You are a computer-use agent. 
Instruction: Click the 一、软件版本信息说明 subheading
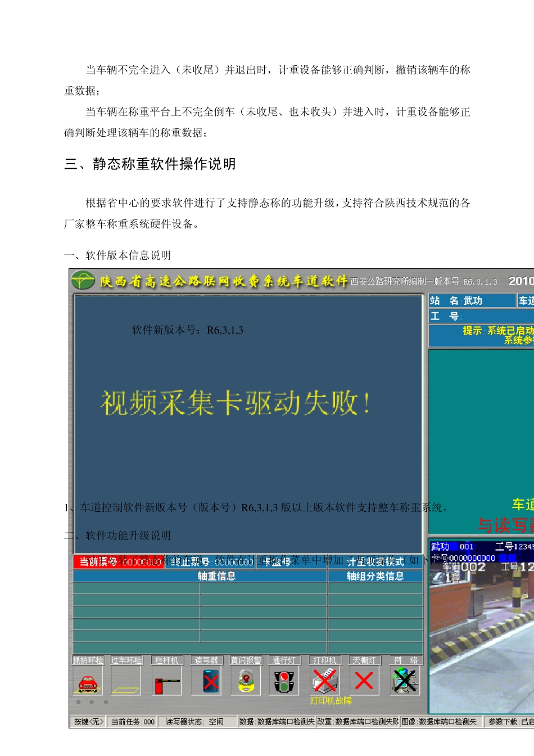117,255
